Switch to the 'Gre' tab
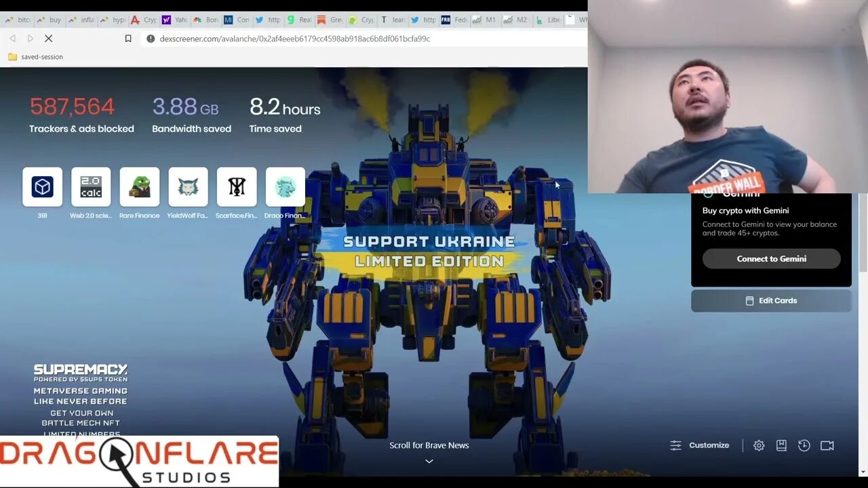 [331, 20]
